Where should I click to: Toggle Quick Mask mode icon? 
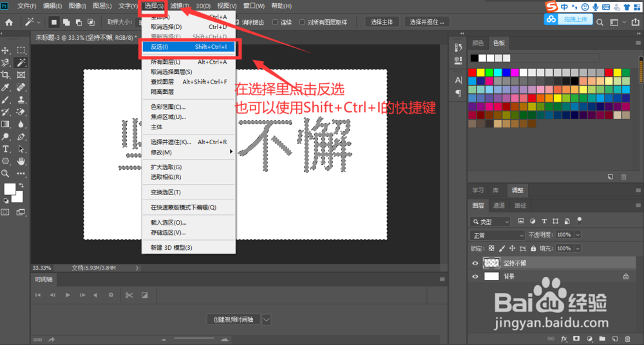5,212
